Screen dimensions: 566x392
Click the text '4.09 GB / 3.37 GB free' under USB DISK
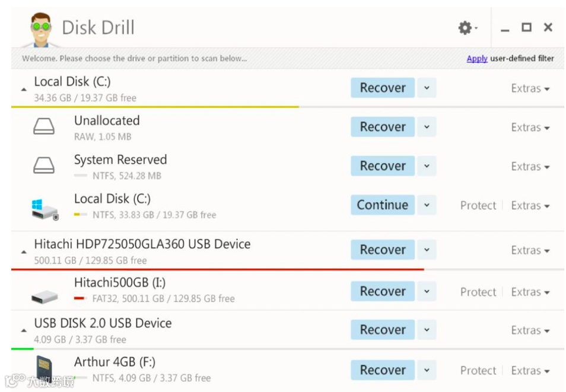(80, 340)
